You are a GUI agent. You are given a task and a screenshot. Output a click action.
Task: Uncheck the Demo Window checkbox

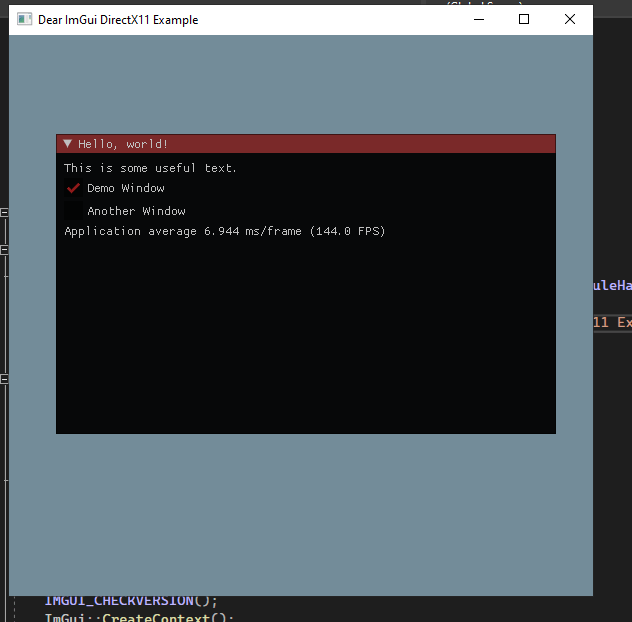point(73,188)
